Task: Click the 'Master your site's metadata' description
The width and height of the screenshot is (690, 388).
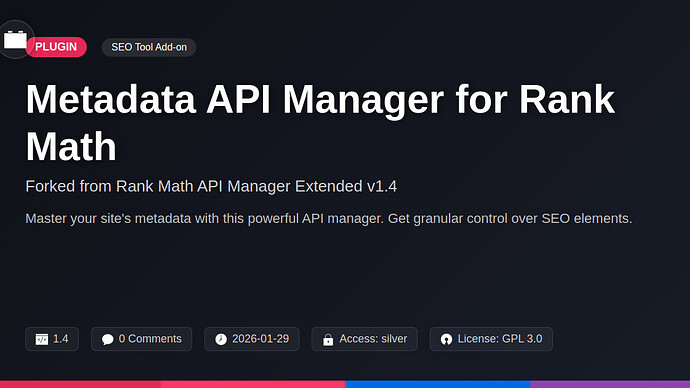Action: pyautogui.click(x=329, y=218)
